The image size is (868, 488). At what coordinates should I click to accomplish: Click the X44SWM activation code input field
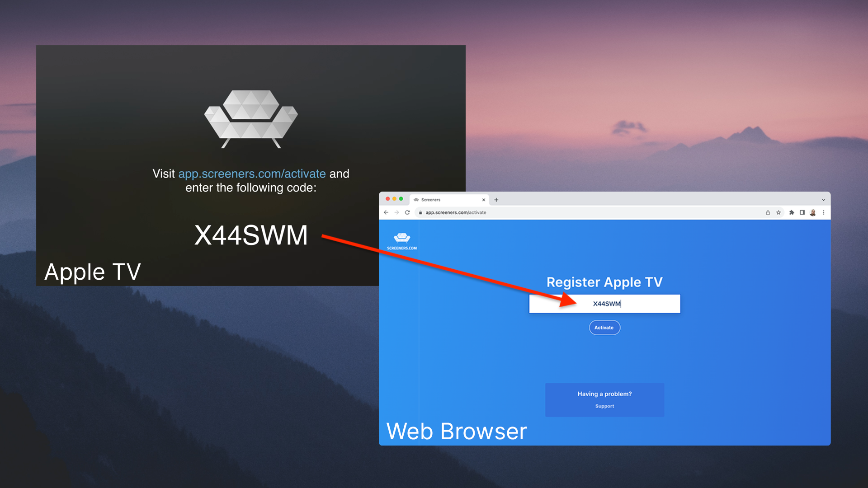604,304
